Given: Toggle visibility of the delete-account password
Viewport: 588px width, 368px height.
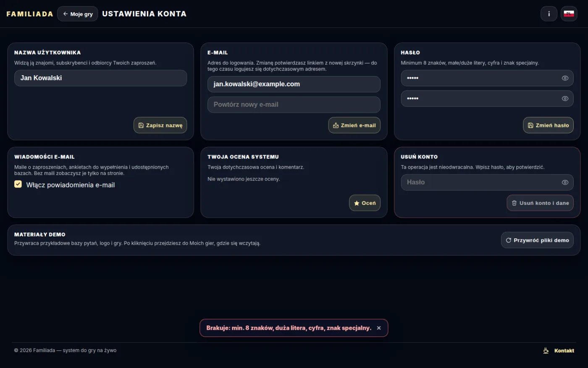Looking at the screenshot, I should coord(565,182).
